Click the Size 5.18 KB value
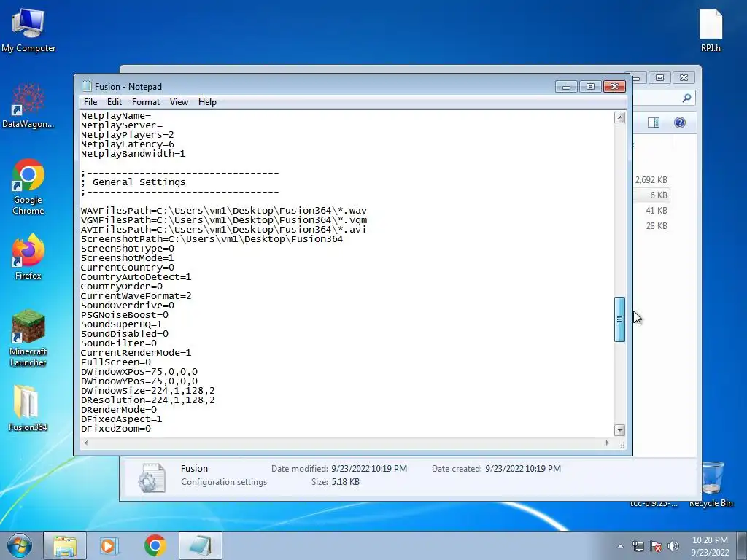 pos(345,482)
